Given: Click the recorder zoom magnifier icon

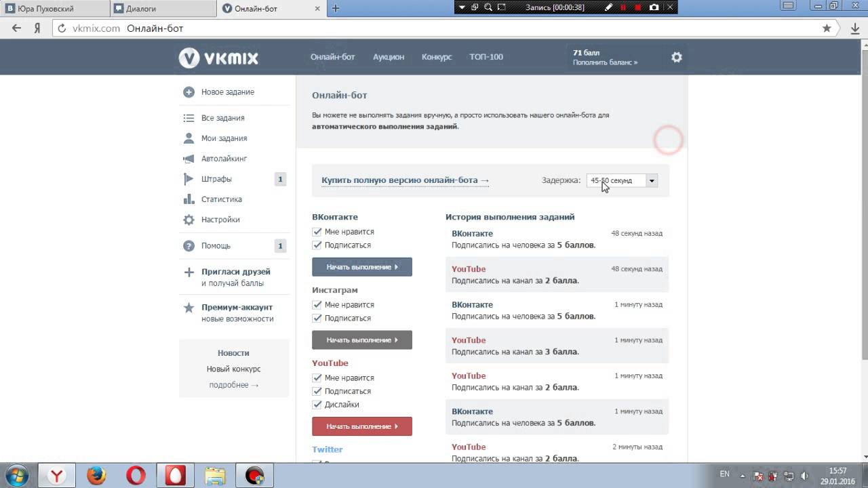Looking at the screenshot, I should point(488,7).
